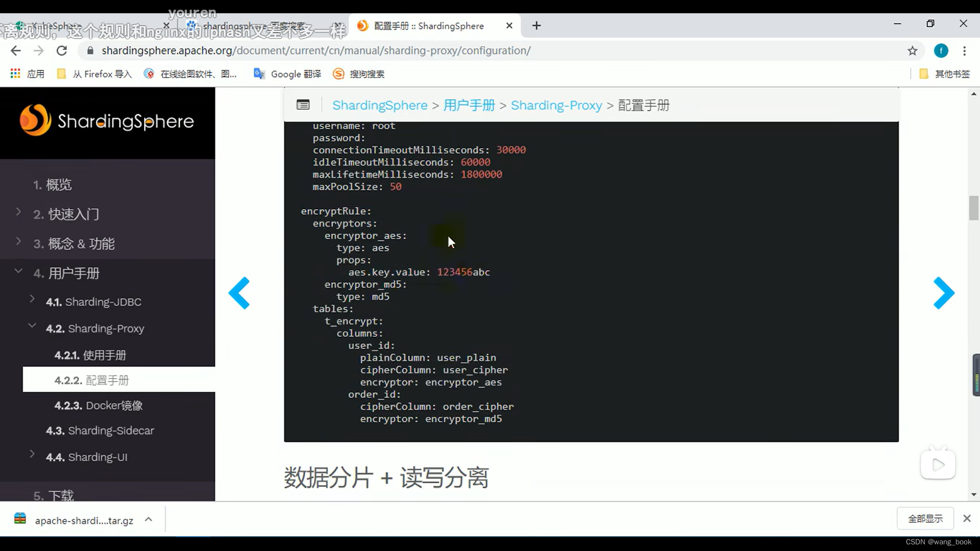This screenshot has height=551, width=980.
Task: Go back to the previous page
Action: (16, 51)
